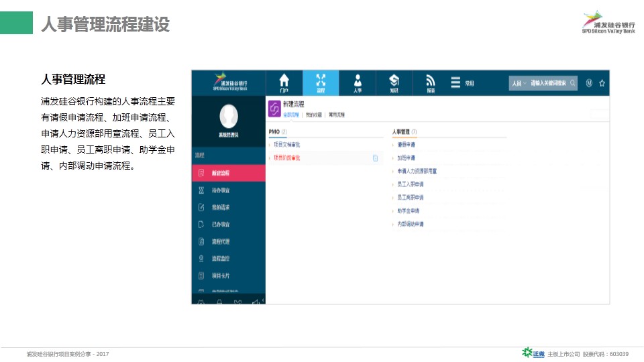
Task: Click the star favorites icon
Action: 602,83
